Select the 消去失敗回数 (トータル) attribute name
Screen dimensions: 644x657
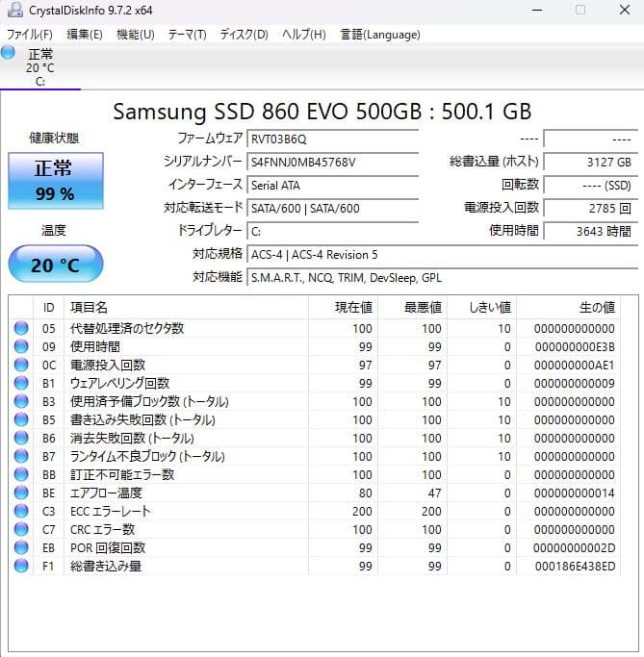pyautogui.click(x=132, y=438)
